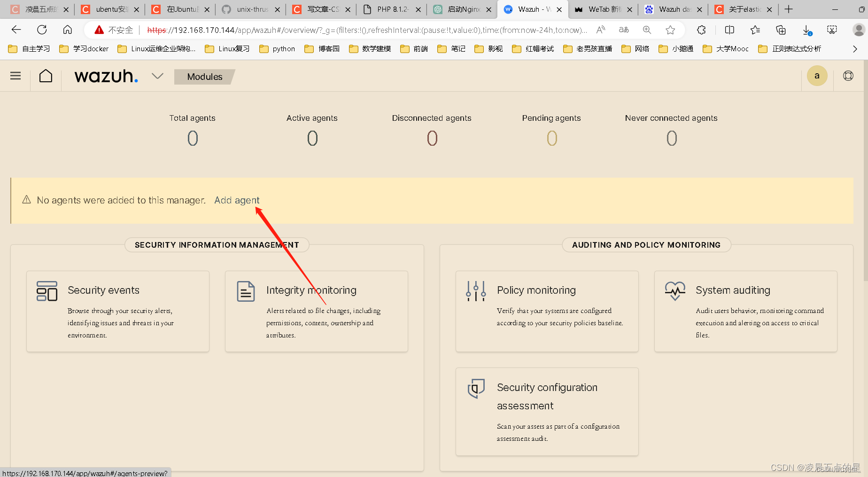
Task: Open the help lifebuoy icon
Action: point(848,76)
